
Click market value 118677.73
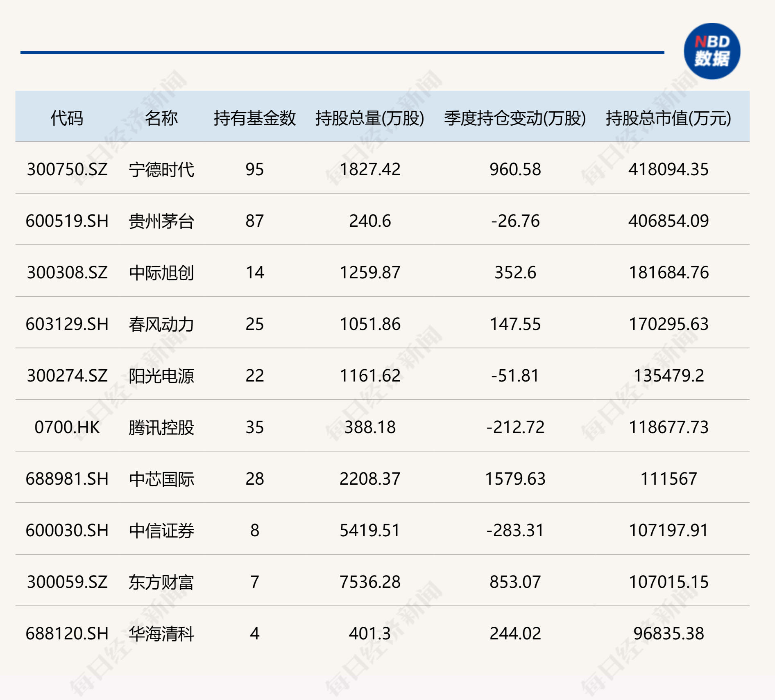pyautogui.click(x=668, y=427)
